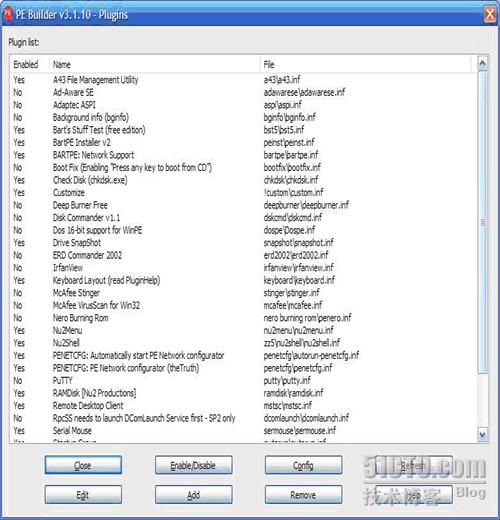Screen dimensions: 500x520
Task: Click the scrollbar down arrow
Action: point(482,434)
